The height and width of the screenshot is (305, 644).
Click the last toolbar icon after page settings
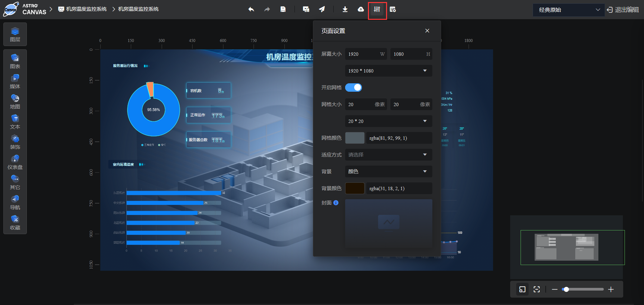coord(393,9)
